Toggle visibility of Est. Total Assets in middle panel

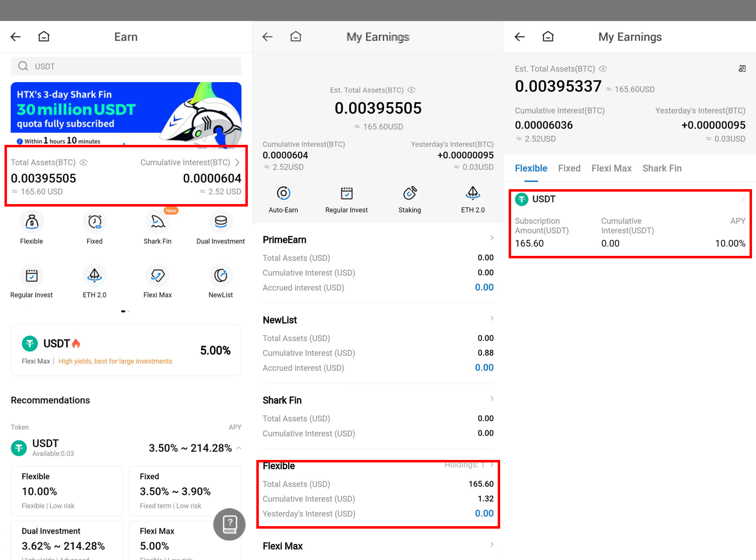(x=412, y=90)
